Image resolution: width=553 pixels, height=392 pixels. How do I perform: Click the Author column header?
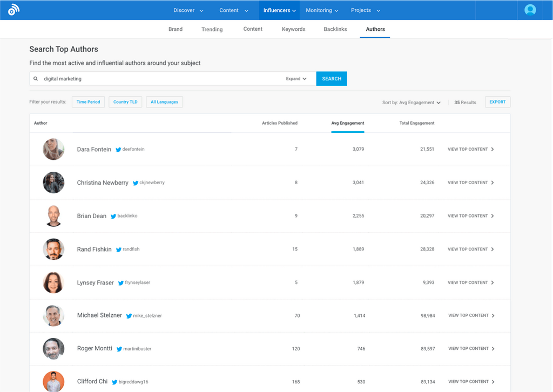(x=41, y=123)
